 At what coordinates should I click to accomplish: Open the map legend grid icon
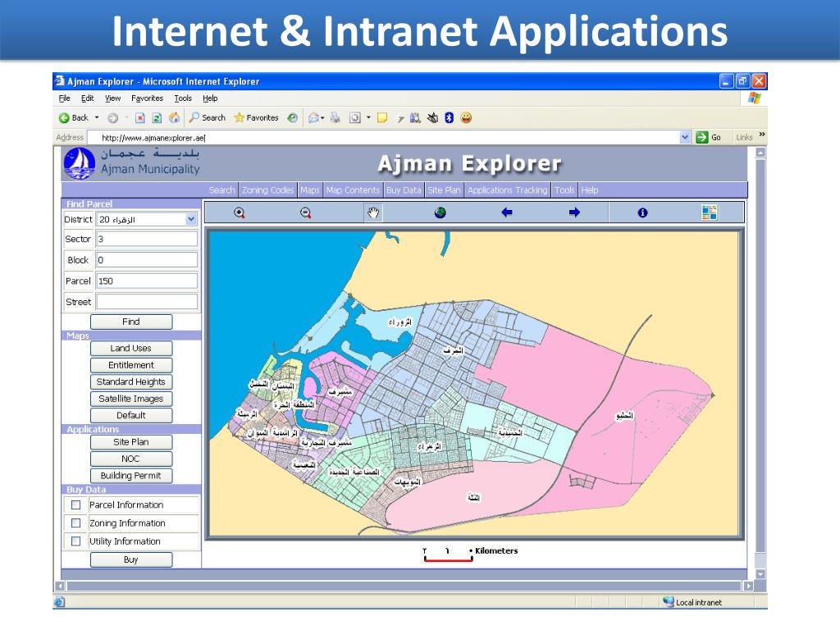[710, 212]
